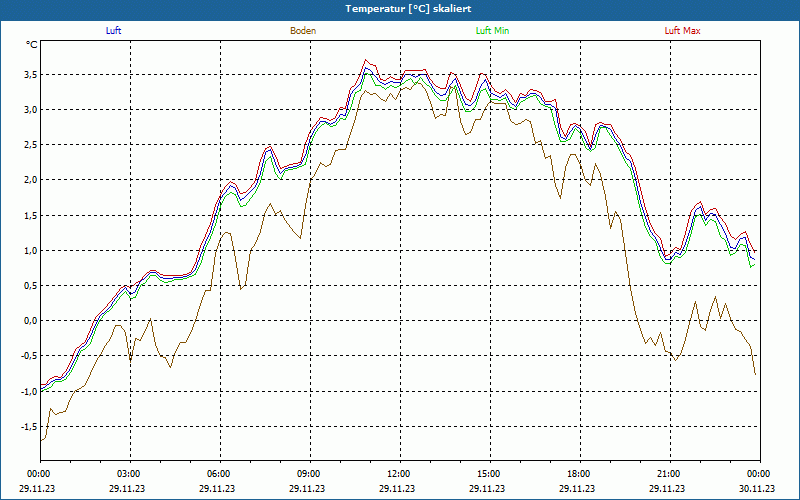Click the y-axis value 1,5
This screenshot has height=500, width=800.
pyautogui.click(x=31, y=215)
